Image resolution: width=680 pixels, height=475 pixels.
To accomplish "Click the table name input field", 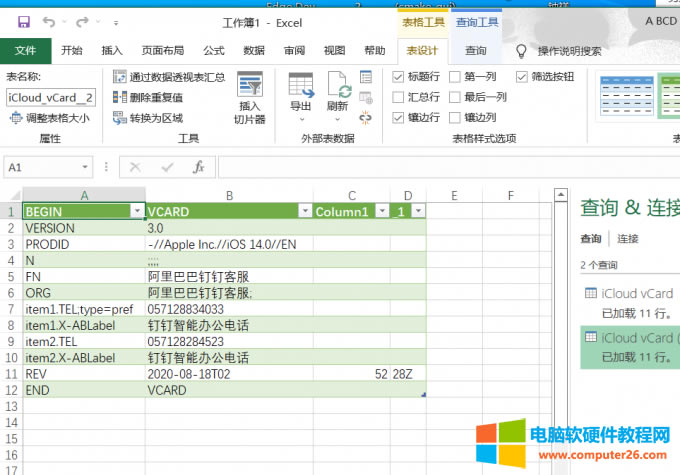I will (50, 97).
